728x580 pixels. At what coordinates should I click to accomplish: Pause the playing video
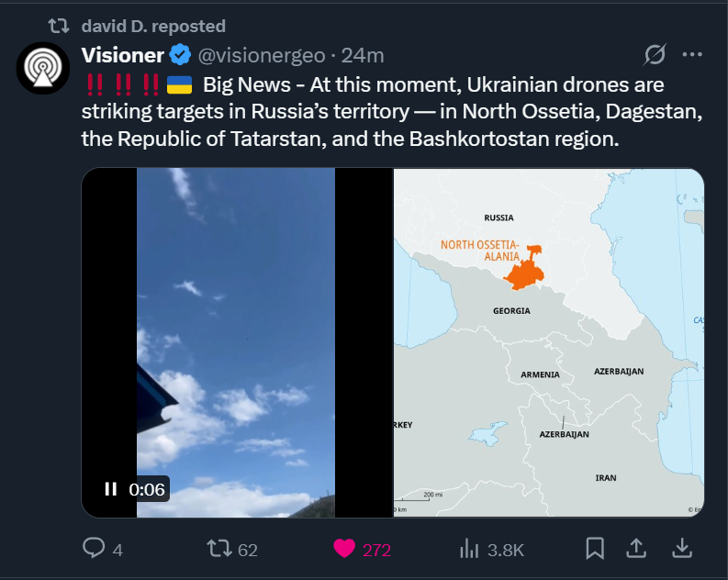(x=110, y=488)
